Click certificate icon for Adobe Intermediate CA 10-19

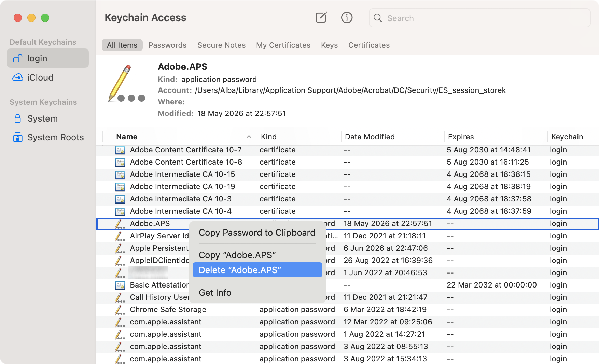(120, 187)
